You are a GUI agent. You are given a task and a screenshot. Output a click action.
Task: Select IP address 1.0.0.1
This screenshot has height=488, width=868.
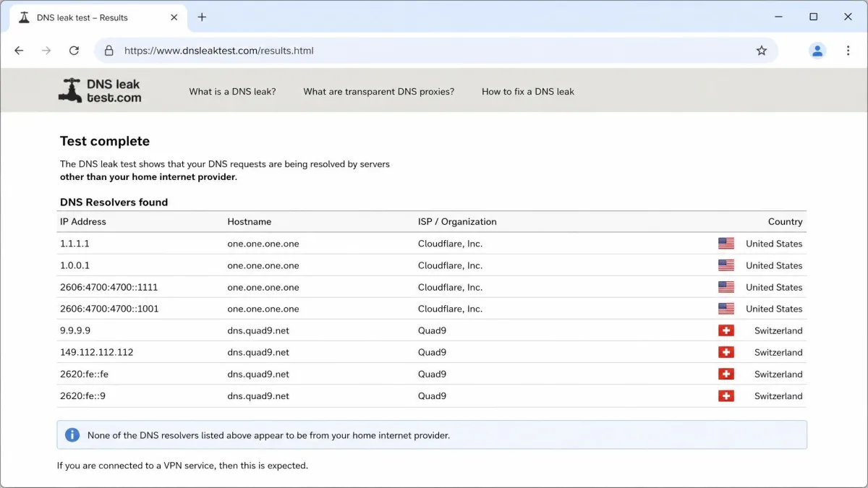pyautogui.click(x=75, y=265)
